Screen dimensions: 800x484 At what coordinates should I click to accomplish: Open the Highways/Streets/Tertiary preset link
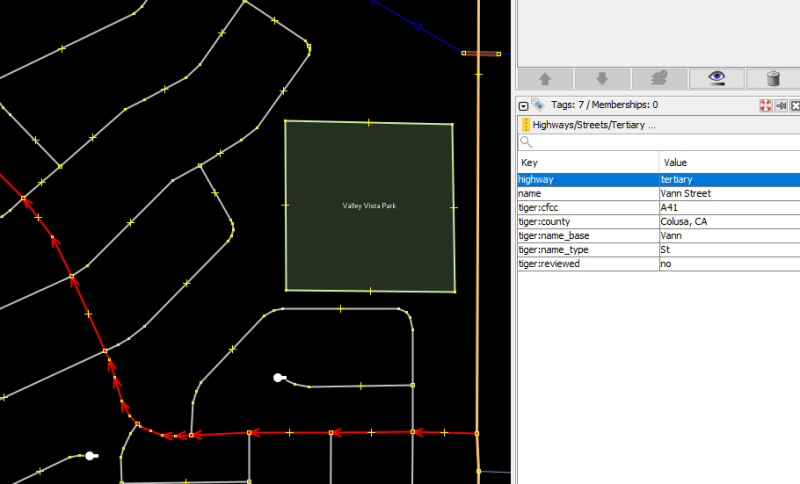tap(594, 125)
